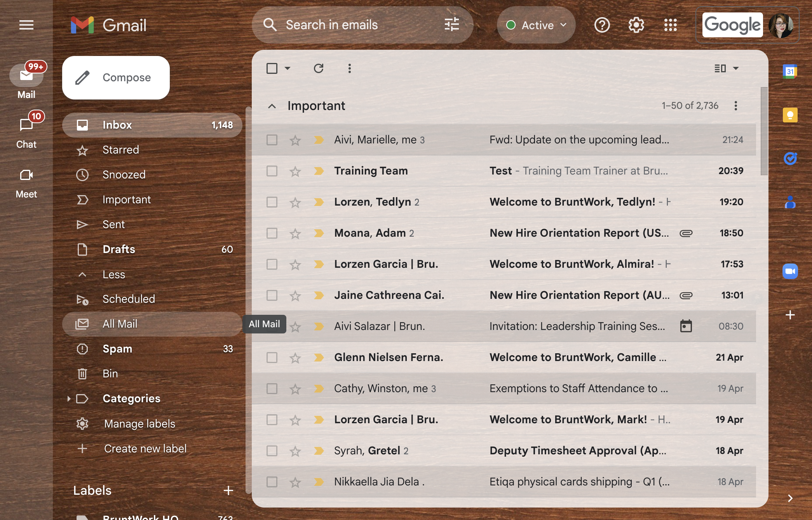Expand the Categories label arrow
This screenshot has height=520, width=812.
click(x=69, y=399)
